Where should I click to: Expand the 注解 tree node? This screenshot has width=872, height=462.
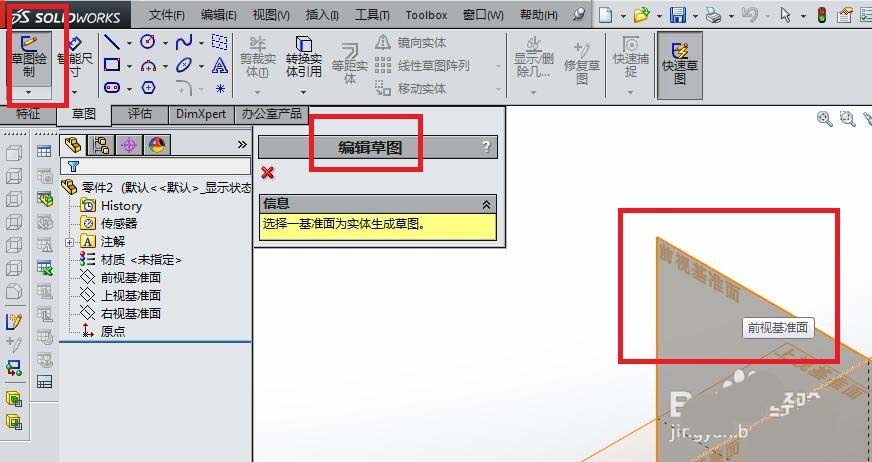(x=70, y=242)
